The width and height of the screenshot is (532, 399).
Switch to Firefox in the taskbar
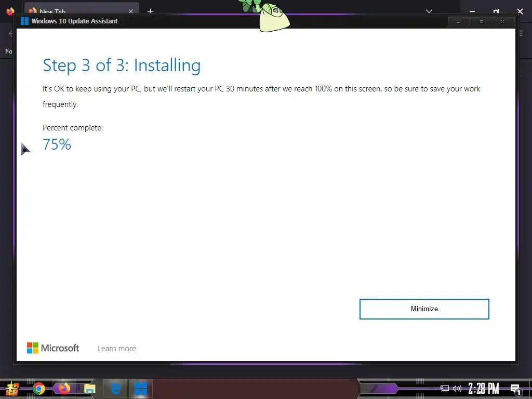click(x=64, y=389)
